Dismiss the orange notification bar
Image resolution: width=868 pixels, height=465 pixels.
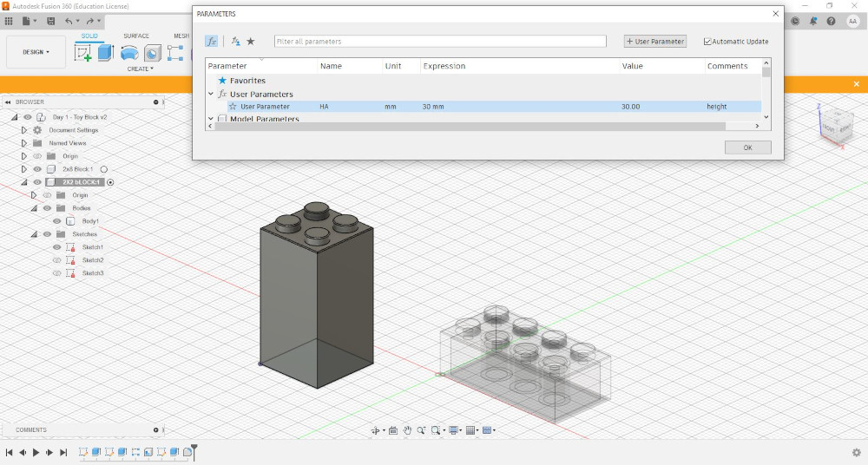coord(857,84)
